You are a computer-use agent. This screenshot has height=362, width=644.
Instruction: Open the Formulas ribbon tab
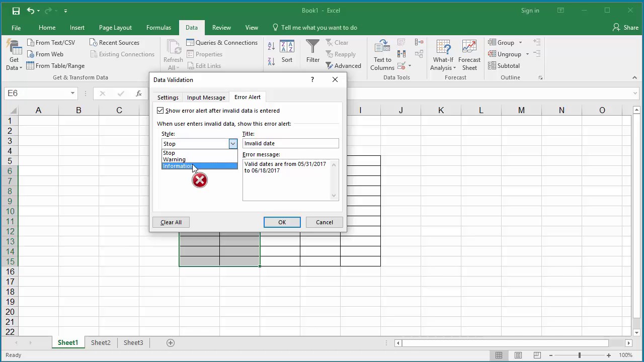tap(158, 28)
